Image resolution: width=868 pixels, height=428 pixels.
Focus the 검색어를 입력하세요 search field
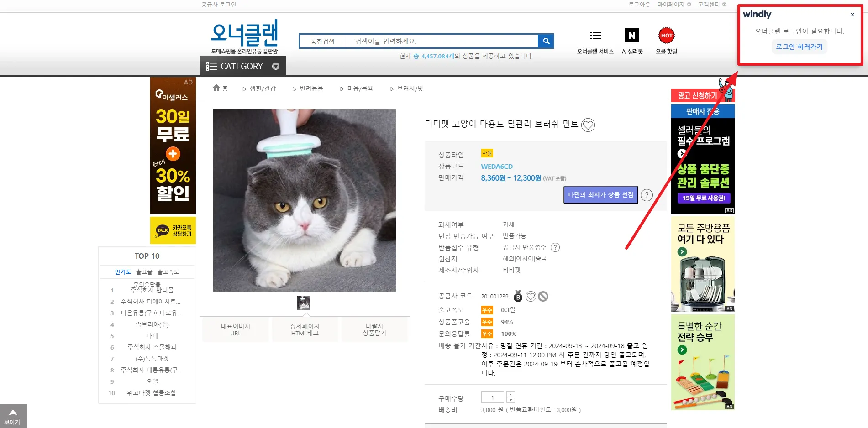(442, 41)
